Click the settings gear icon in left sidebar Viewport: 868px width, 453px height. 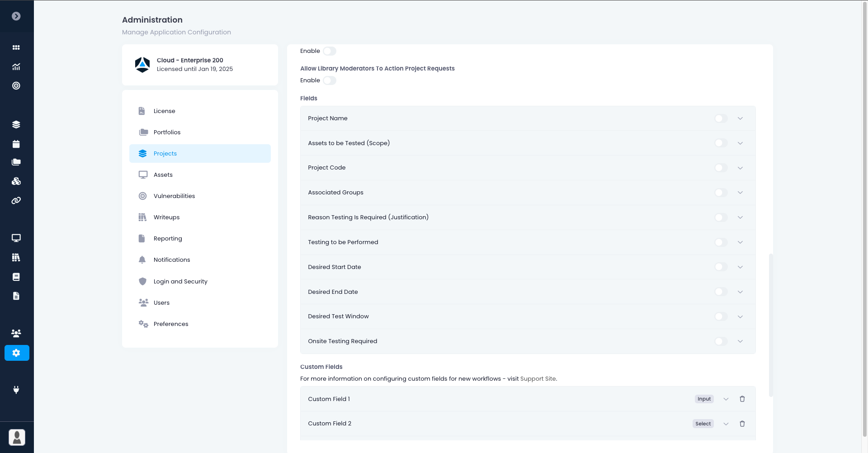(x=17, y=353)
